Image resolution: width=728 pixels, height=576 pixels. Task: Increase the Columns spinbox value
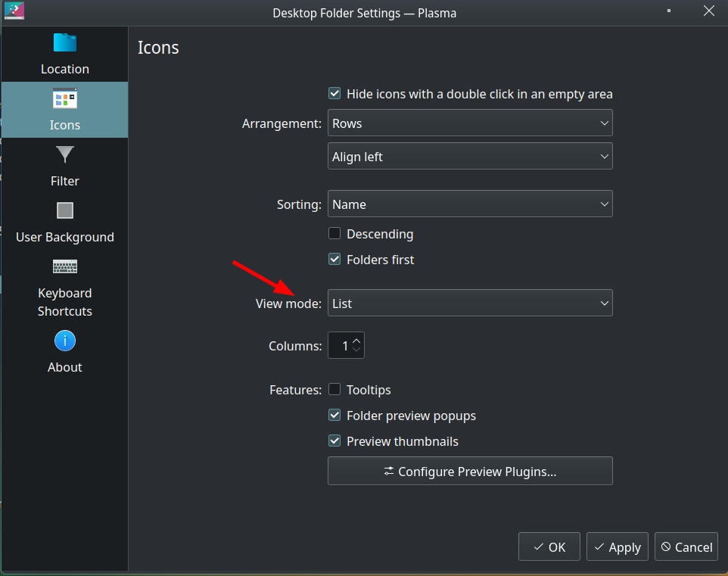(356, 341)
